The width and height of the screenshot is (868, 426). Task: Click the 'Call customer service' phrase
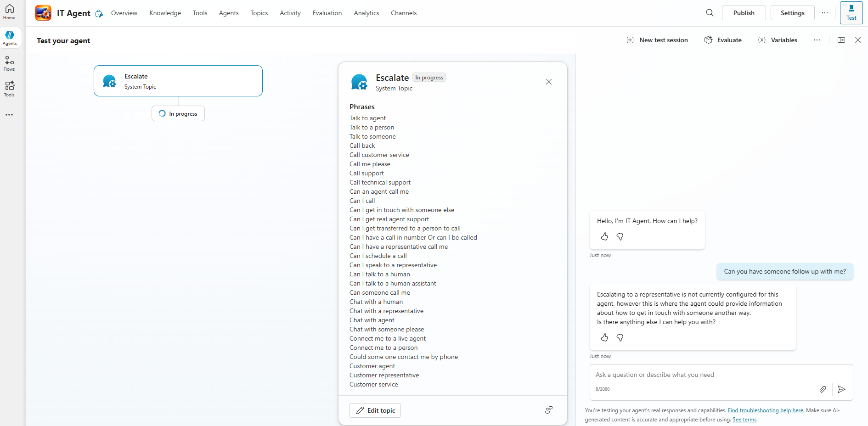tap(379, 155)
